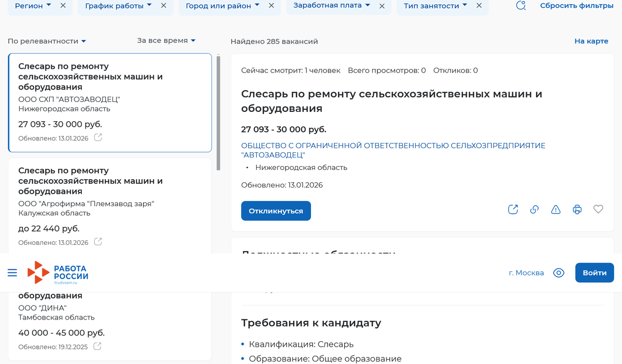Screen dimensions: 622x364
Task: Open external link icon on АВТОЗАВОДЕЦ card
Action: 97,138
